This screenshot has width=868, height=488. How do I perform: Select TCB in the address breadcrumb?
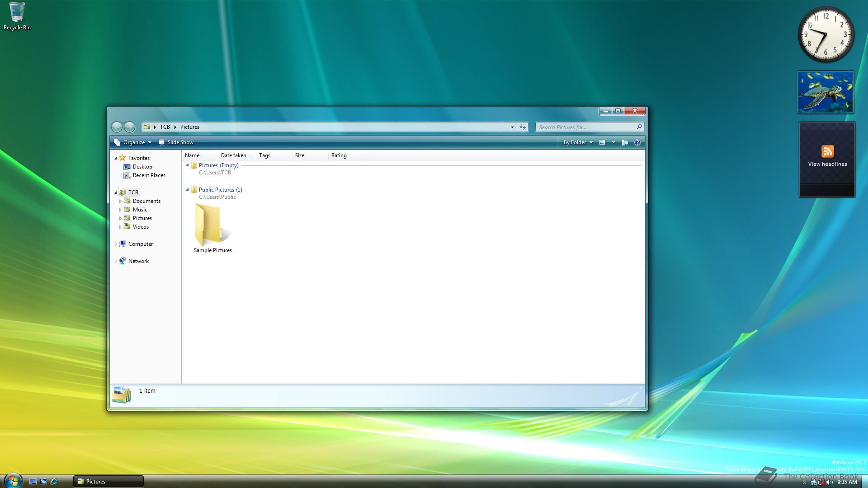165,127
